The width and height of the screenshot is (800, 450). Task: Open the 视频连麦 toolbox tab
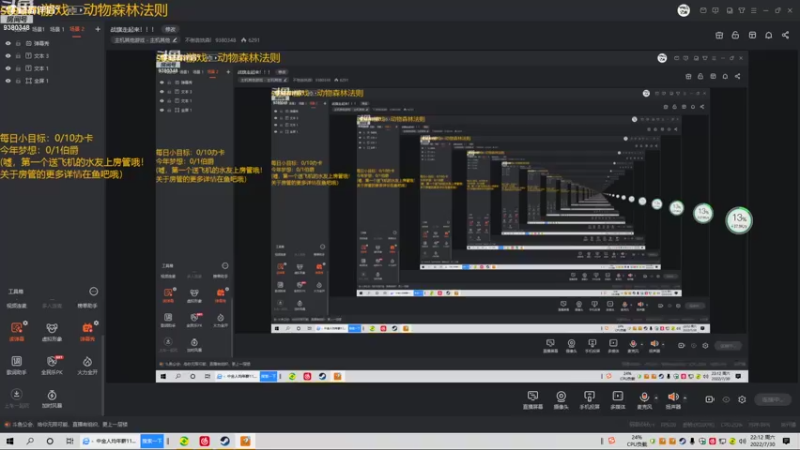[x=16, y=306]
